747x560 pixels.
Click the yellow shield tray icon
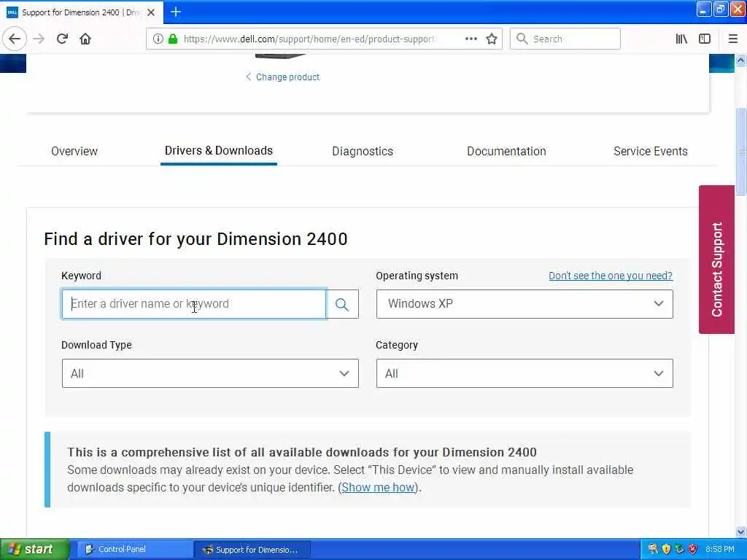[x=666, y=549]
